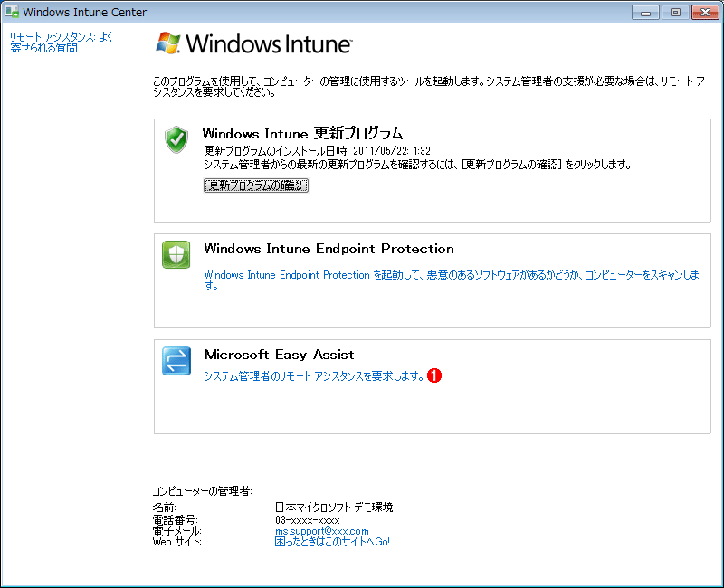This screenshot has height=588, width=724.
Task: Click the administrator name 日本マイクロソフト デモ環境
Action: [334, 507]
